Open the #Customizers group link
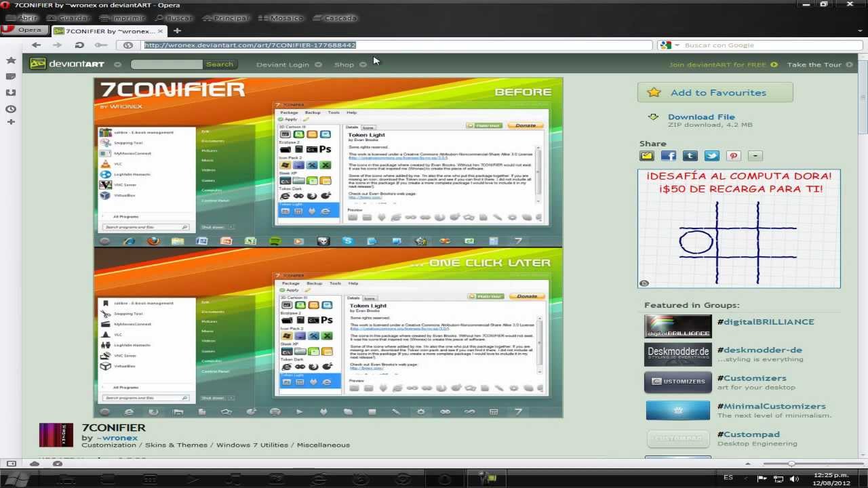Image resolution: width=868 pixels, height=488 pixels. click(x=752, y=378)
